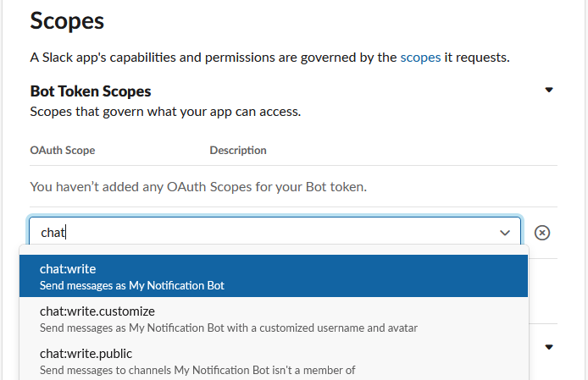Expand the lower section triangle below the dropdown
The height and width of the screenshot is (380, 588).
point(549,347)
